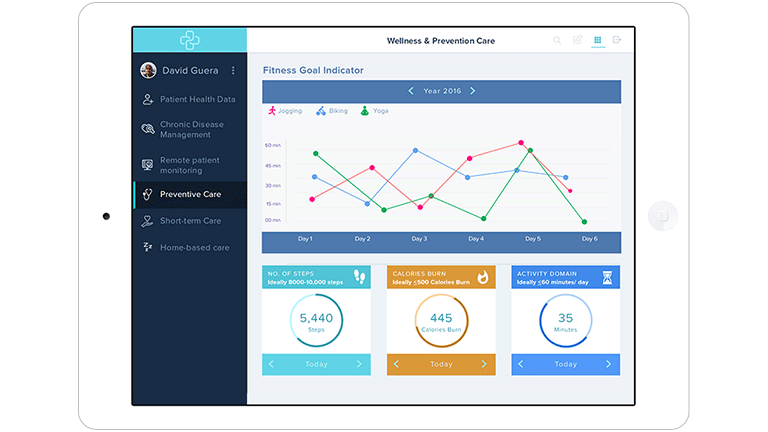Select Chronic Disease Management menu item
The image size is (768, 432).
191,130
